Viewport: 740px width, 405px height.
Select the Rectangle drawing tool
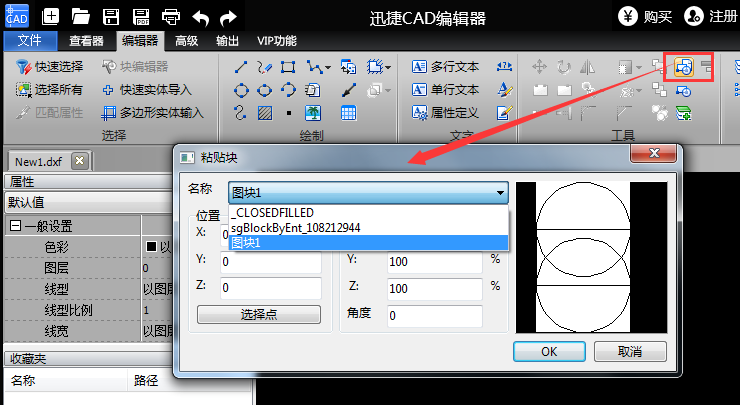[x=288, y=67]
